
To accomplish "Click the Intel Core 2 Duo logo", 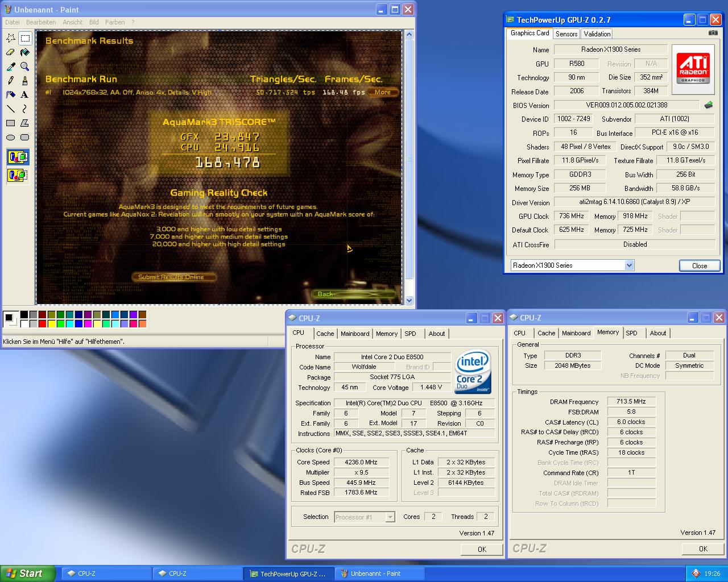I will pyautogui.click(x=473, y=371).
